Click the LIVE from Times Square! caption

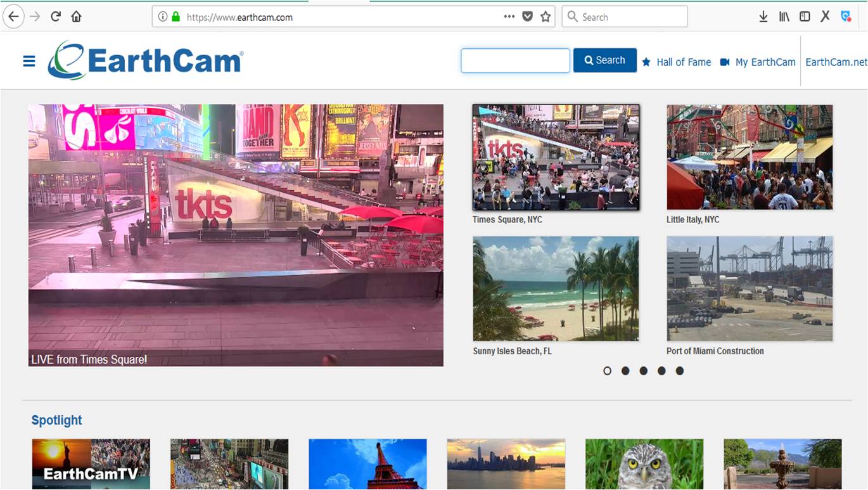click(x=89, y=359)
